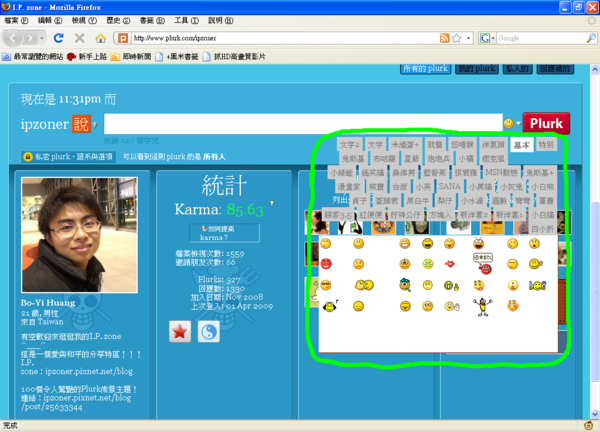Insert the detective smiley with cap emoticon
The height and width of the screenshot is (432, 600).
405,285
